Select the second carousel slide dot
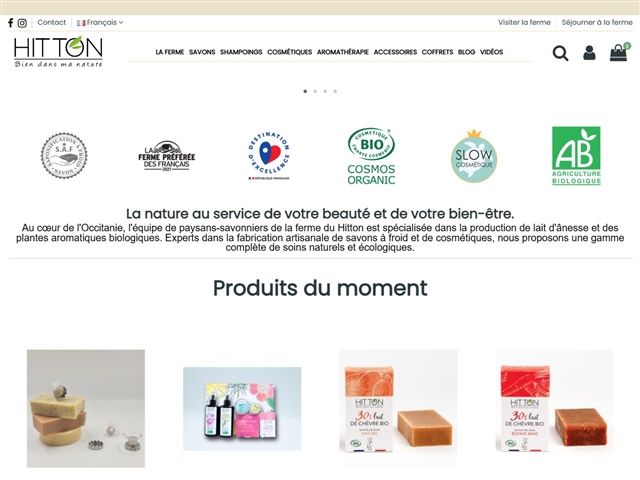Screen dimensions: 640x480 pyautogui.click(x=315, y=91)
